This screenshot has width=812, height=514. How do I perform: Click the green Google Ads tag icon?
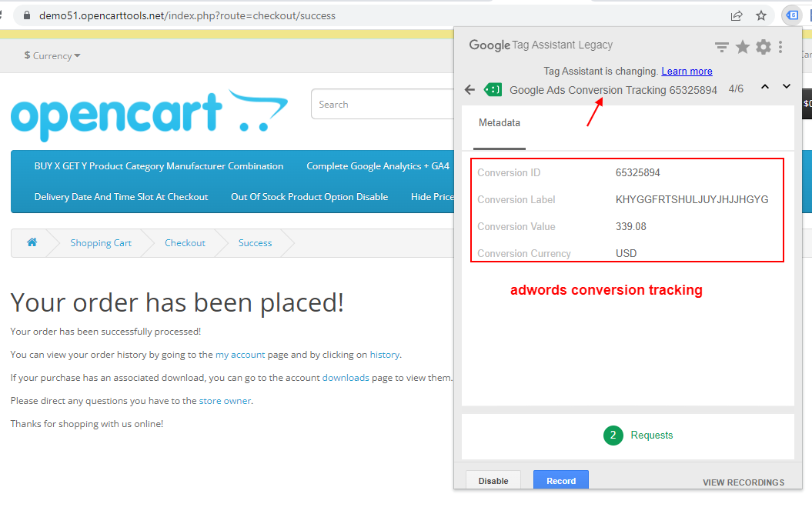493,90
